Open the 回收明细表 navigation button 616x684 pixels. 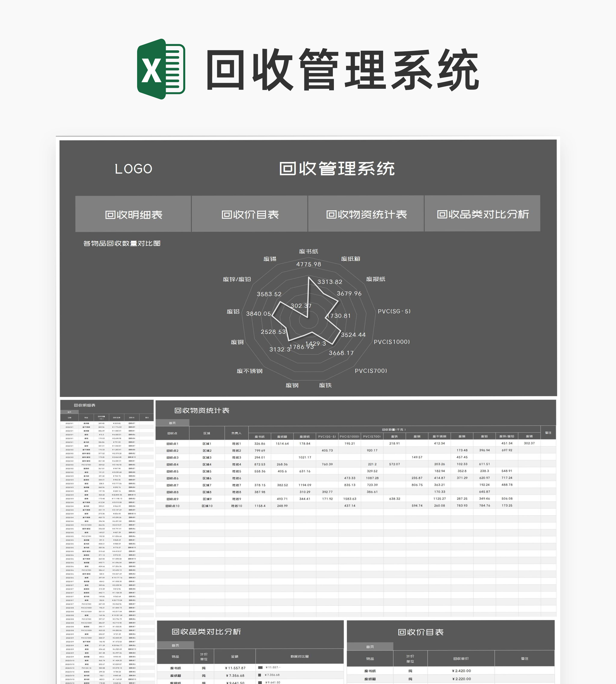tap(133, 214)
